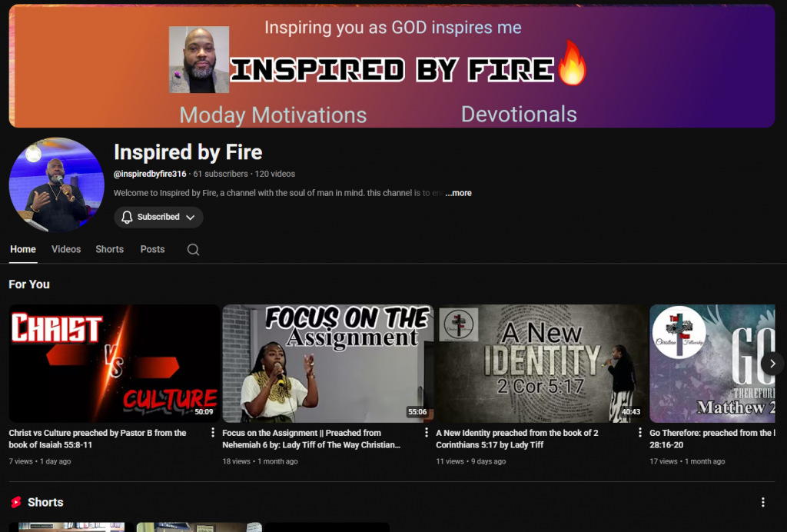The width and height of the screenshot is (787, 532).
Task: Switch to the Videos tab
Action: [x=66, y=249]
